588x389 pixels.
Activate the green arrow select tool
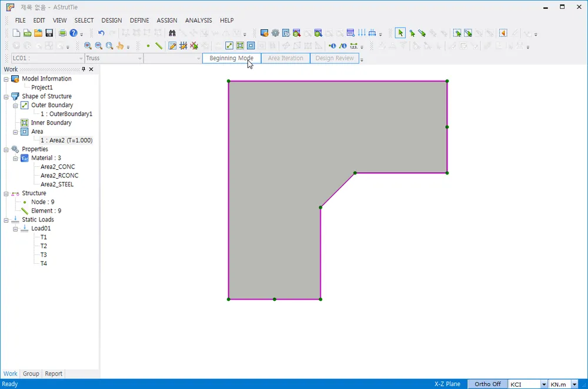[400, 33]
